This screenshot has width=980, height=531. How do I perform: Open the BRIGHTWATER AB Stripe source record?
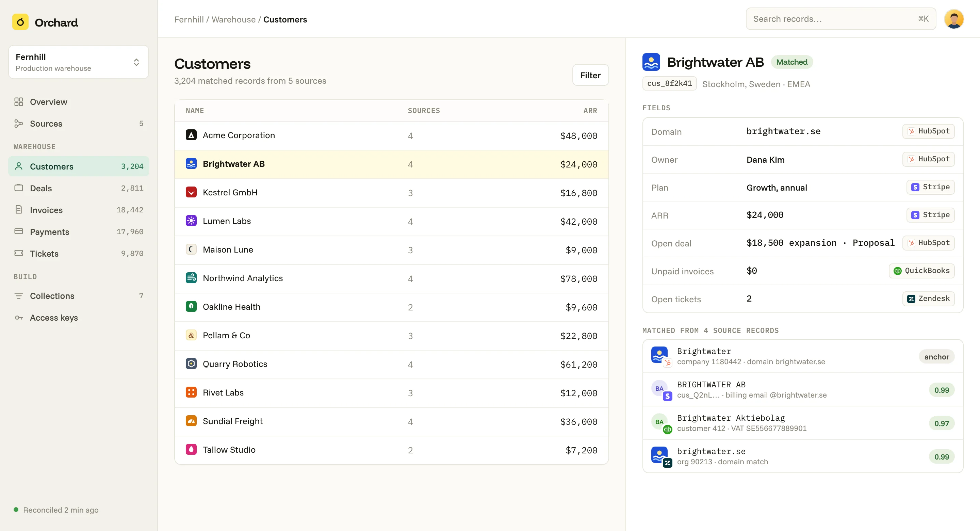click(803, 389)
